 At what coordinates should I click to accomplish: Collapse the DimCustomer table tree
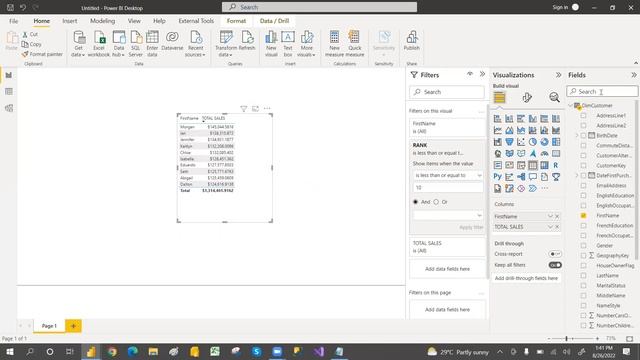pos(571,105)
